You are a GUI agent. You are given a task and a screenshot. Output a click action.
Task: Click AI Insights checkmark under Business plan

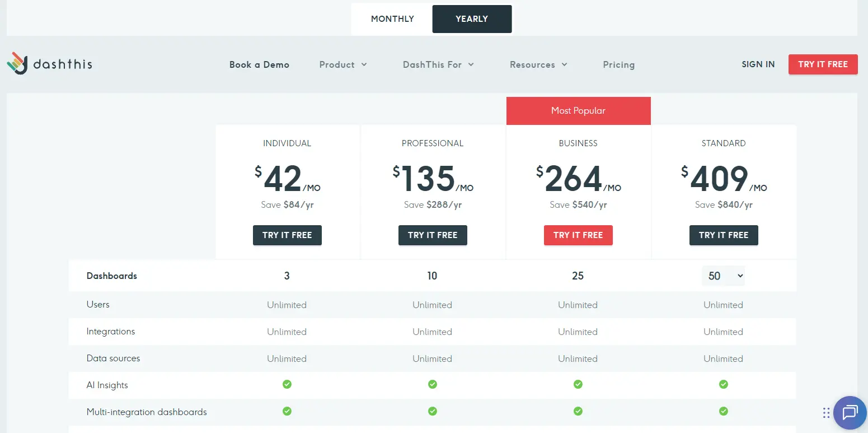(x=578, y=384)
